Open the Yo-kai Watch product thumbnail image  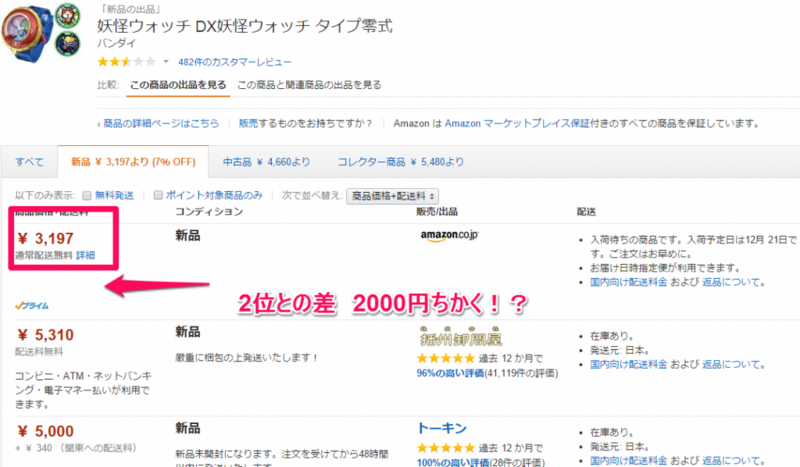click(x=41, y=32)
